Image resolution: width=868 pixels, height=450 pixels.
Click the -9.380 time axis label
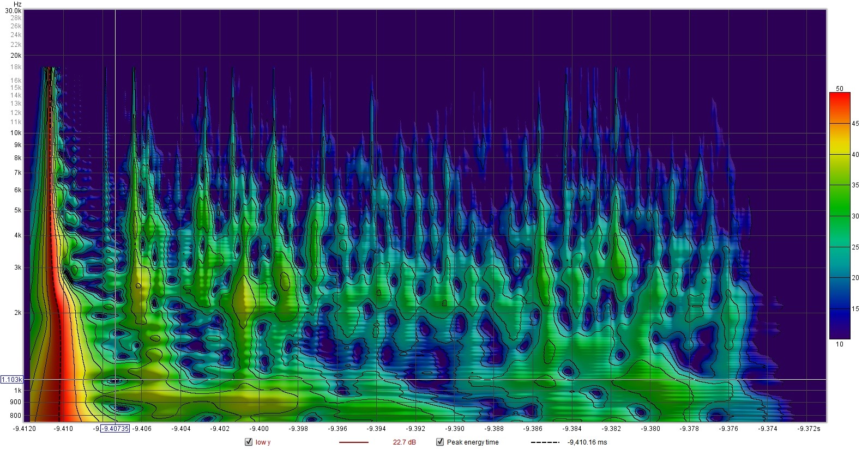[x=650, y=429]
